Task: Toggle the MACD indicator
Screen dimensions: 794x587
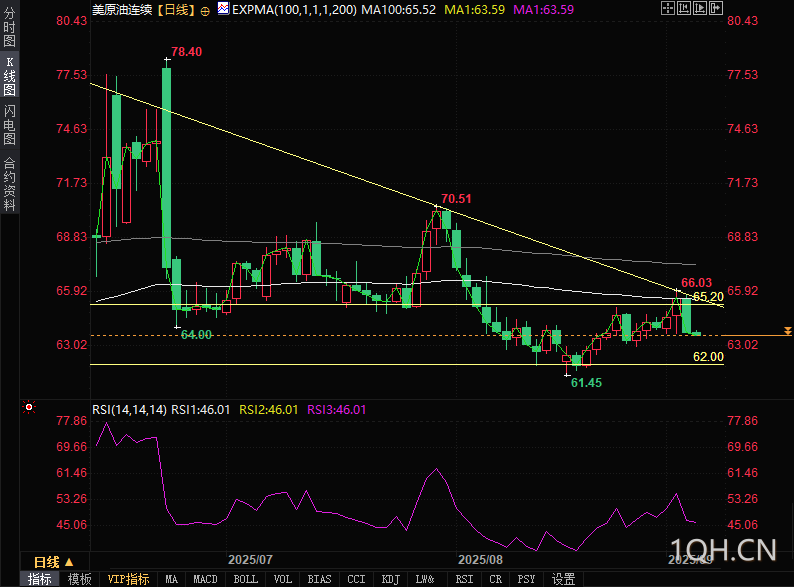Action: (x=205, y=579)
